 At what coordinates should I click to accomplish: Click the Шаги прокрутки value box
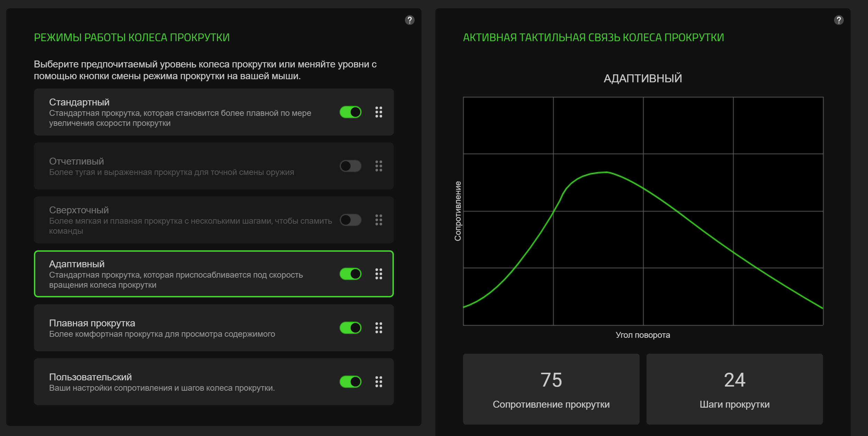coord(734,389)
